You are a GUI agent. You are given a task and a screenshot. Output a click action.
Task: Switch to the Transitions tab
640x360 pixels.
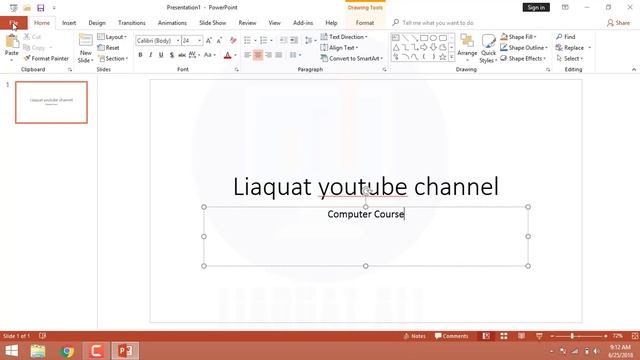coord(132,23)
